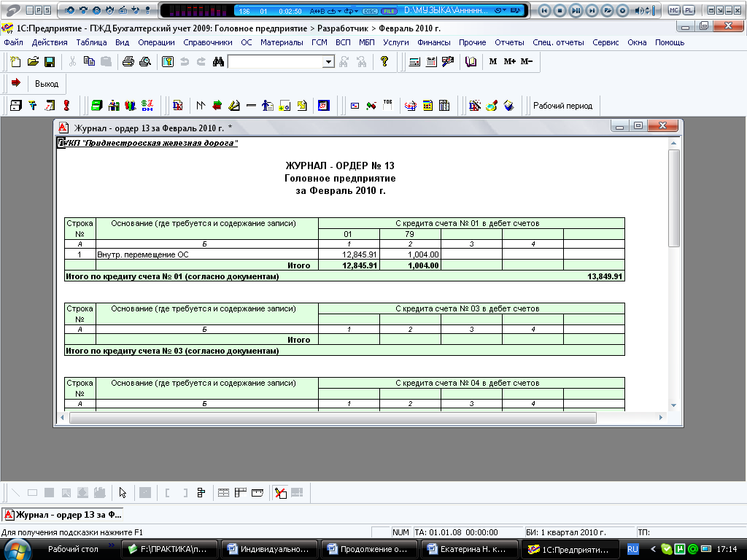The width and height of the screenshot is (747, 560).
Task: Open the Финансы menu
Action: click(433, 42)
